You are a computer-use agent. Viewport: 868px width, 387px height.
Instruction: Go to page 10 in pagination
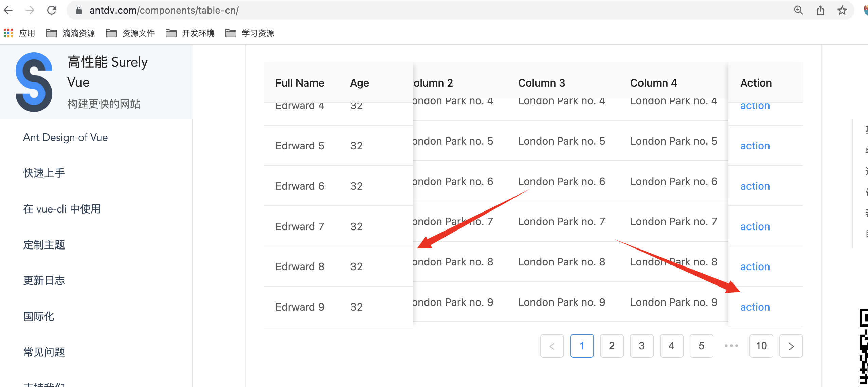point(761,346)
